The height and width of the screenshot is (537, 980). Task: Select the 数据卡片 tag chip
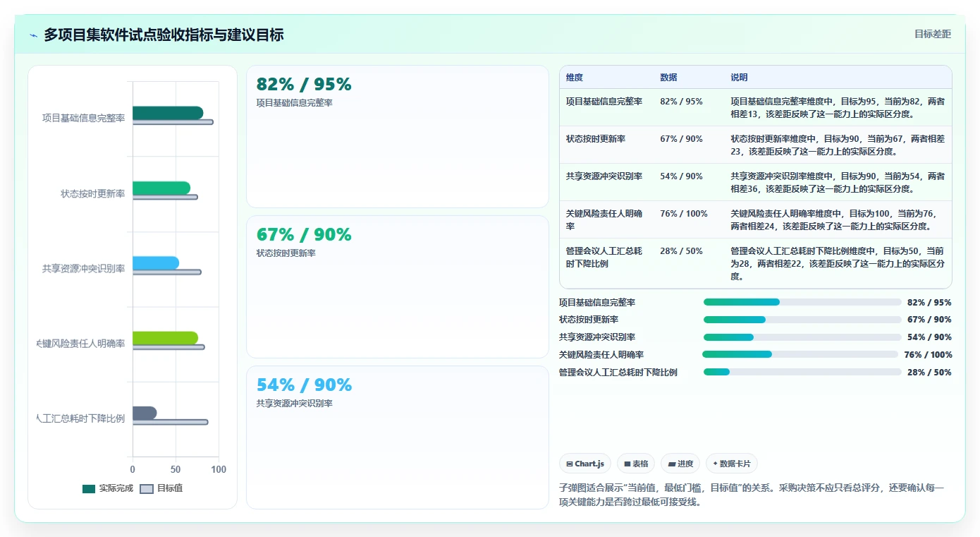(732, 464)
